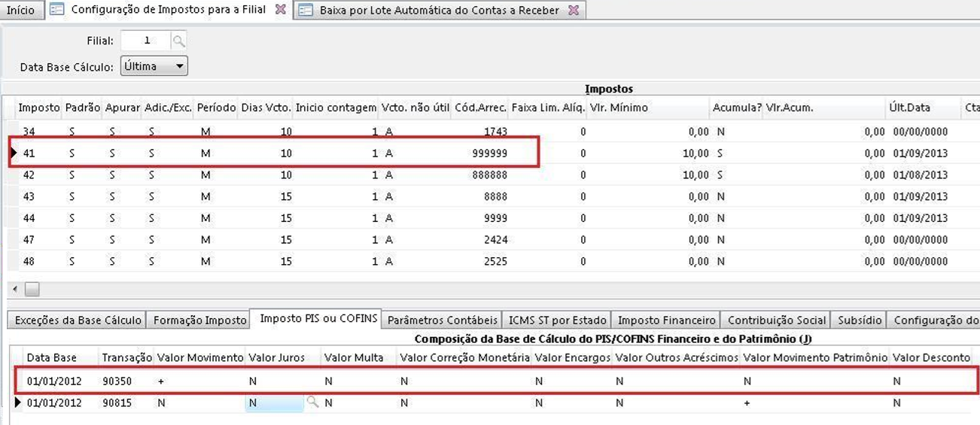Screen dimensions: 980x425
Task: Click the scroll left arrow of the Impostos grid
Action: [14, 290]
